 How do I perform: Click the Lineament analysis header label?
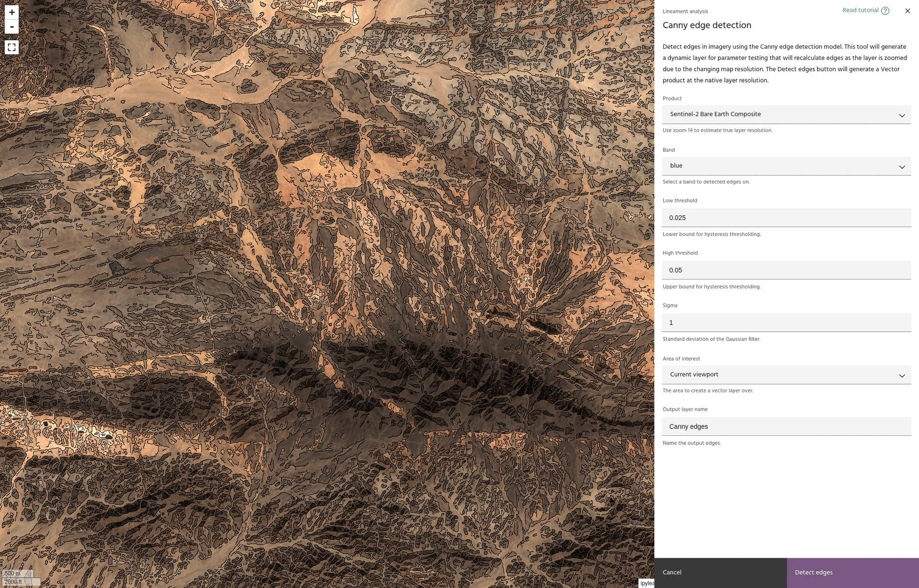click(x=685, y=11)
